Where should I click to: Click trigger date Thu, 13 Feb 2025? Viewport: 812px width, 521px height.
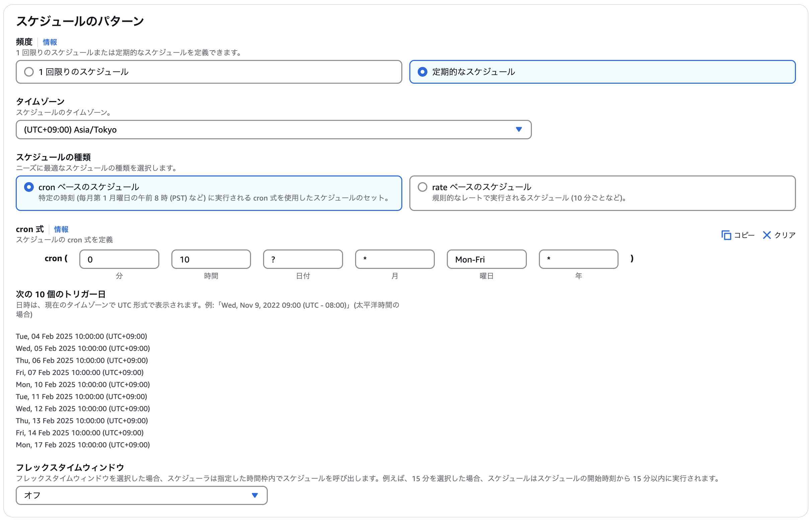[x=82, y=421]
